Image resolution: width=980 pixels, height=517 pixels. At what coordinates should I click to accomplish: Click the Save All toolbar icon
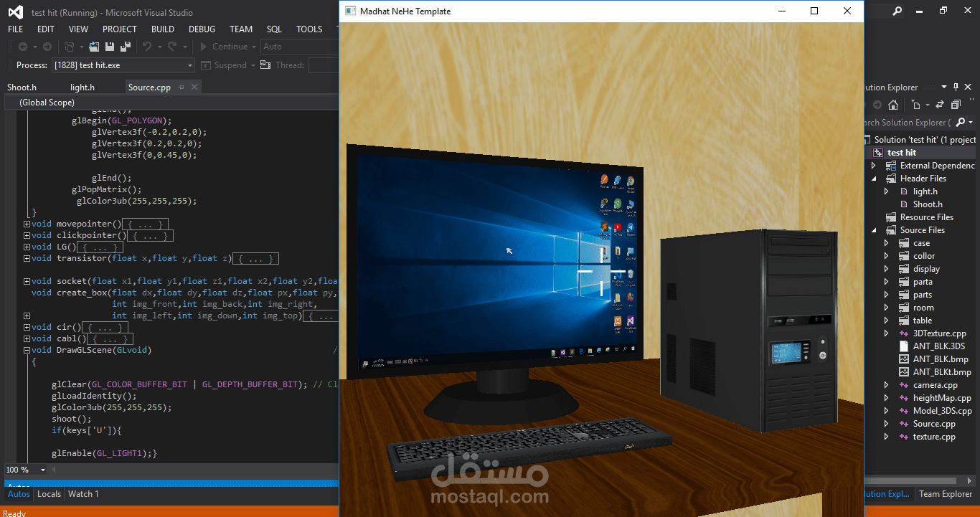pos(126,47)
